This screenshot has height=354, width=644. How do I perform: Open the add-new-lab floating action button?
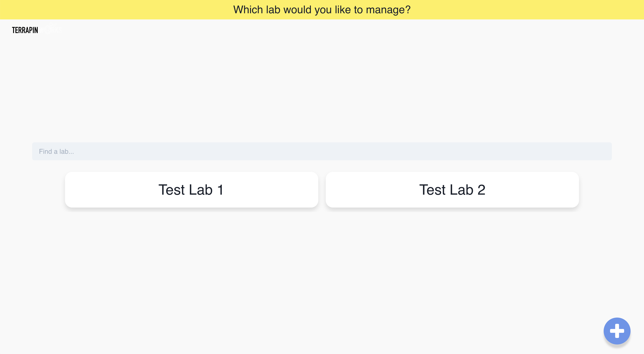coord(617,331)
